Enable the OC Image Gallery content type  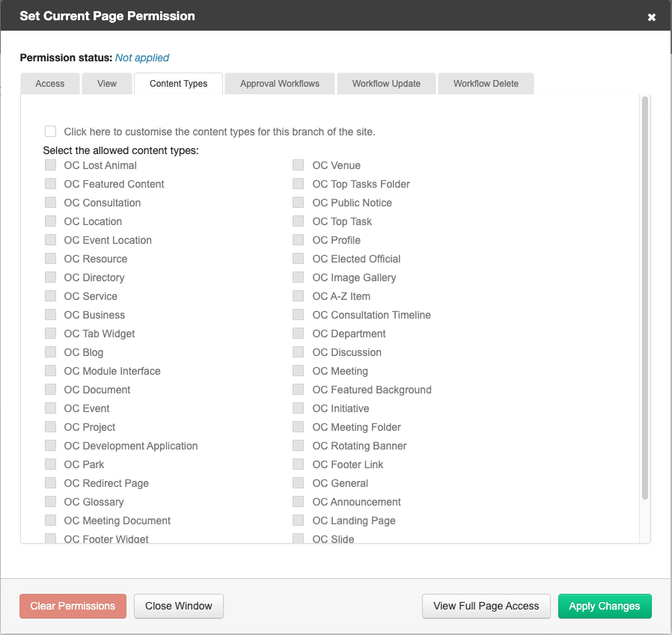click(298, 277)
